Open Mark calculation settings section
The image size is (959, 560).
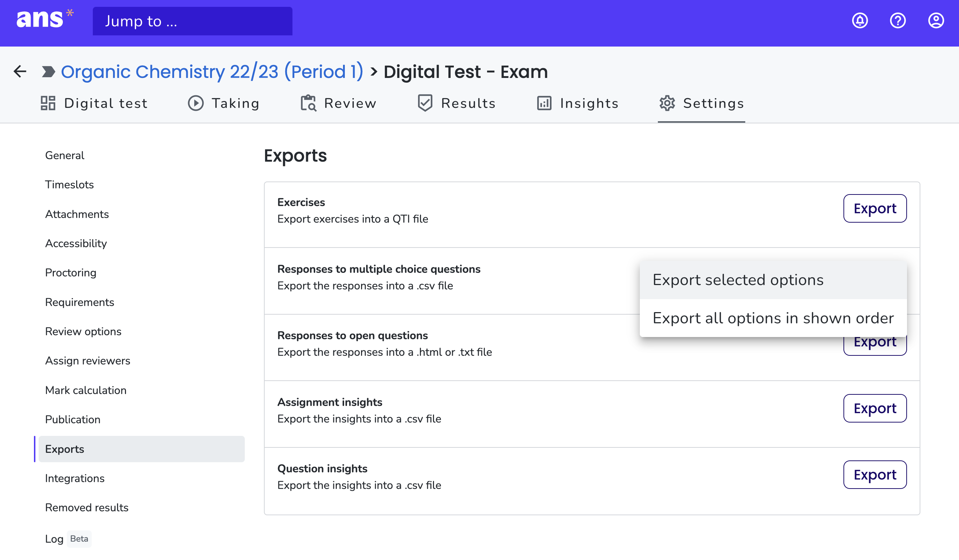pos(86,390)
